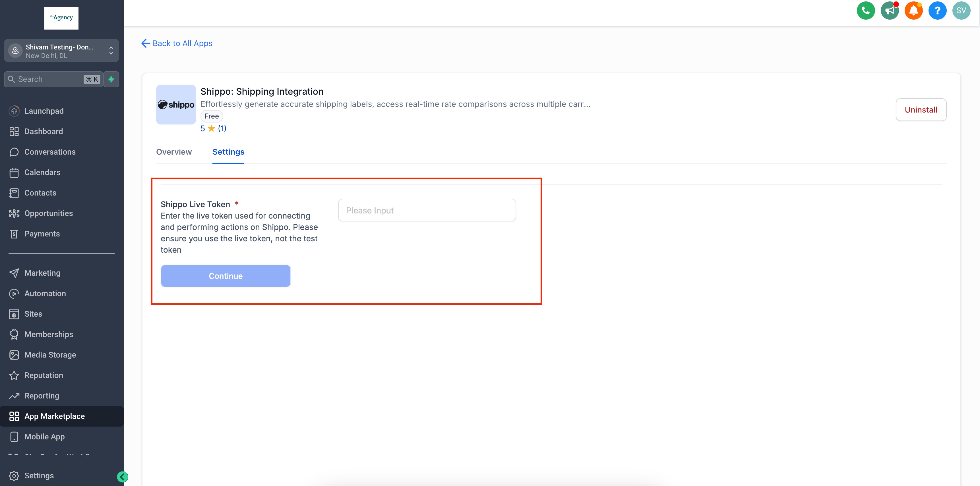Open the orange bell notifications
Screen dimensions: 980x486
pyautogui.click(x=913, y=11)
